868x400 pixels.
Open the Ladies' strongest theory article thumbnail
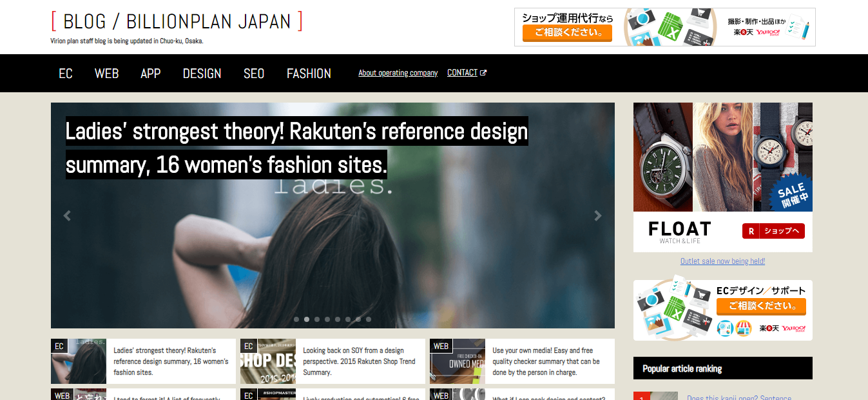pos(79,361)
